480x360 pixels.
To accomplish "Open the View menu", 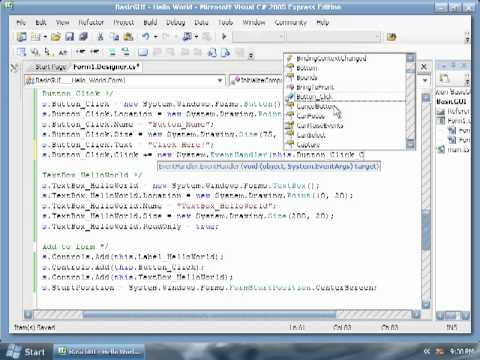I will [62, 22].
